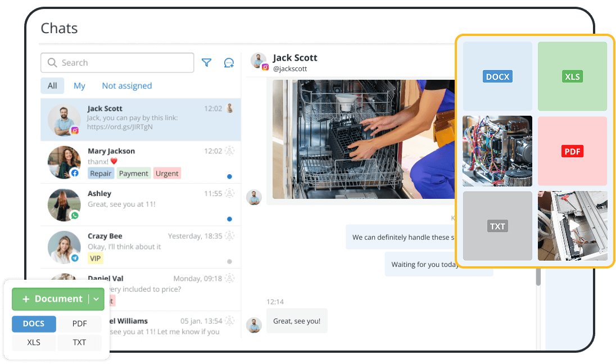Select the XLS file tile
Viewport: 616px width, 364px height.
coord(572,76)
